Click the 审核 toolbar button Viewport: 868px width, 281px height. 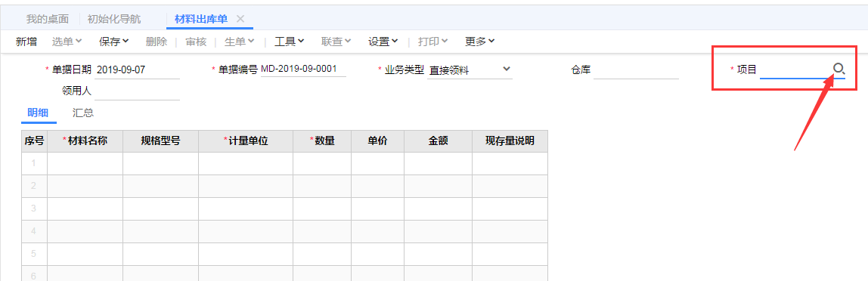[x=196, y=42]
